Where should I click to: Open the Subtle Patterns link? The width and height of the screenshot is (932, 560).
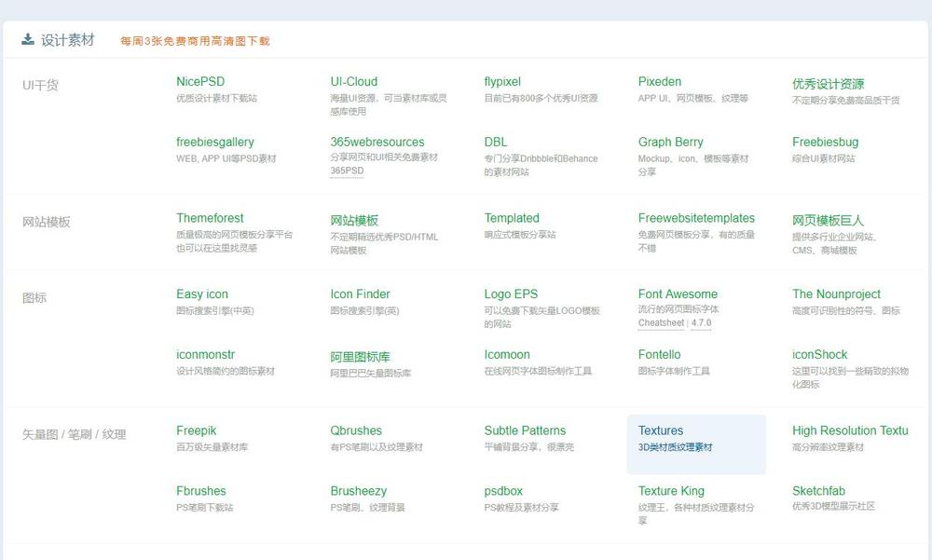(x=525, y=431)
